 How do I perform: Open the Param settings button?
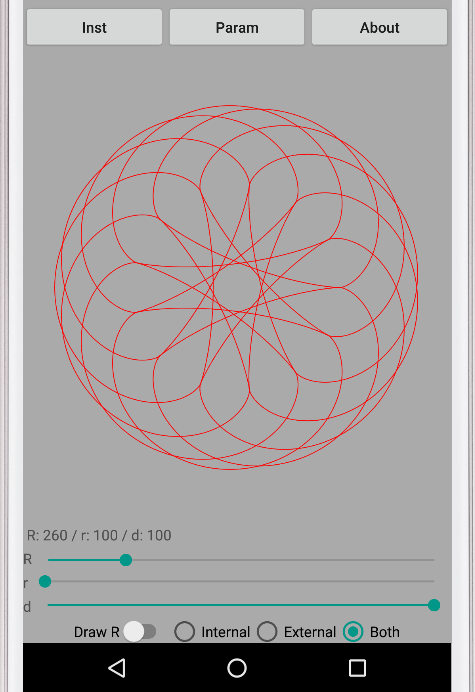click(x=237, y=27)
